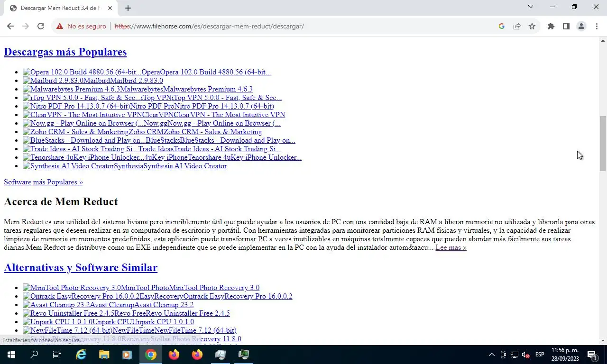Open the tab search chevron

click(531, 7)
